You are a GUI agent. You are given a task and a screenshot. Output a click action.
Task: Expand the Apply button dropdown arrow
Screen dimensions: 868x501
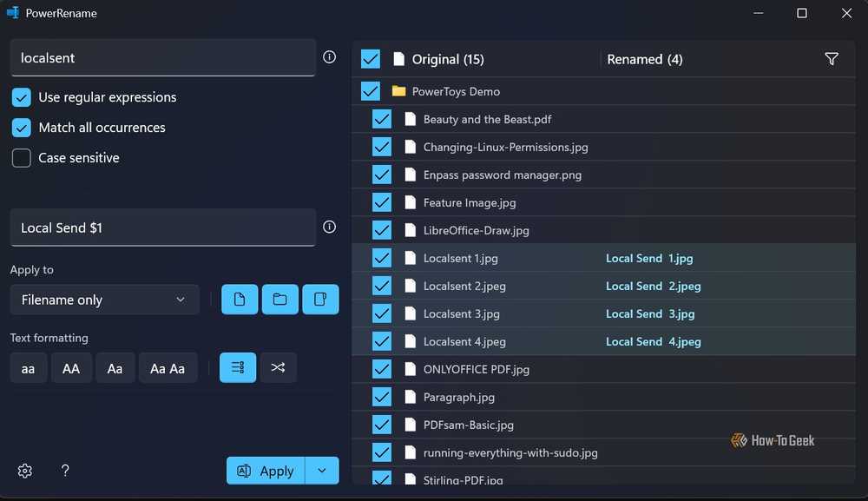coord(322,471)
